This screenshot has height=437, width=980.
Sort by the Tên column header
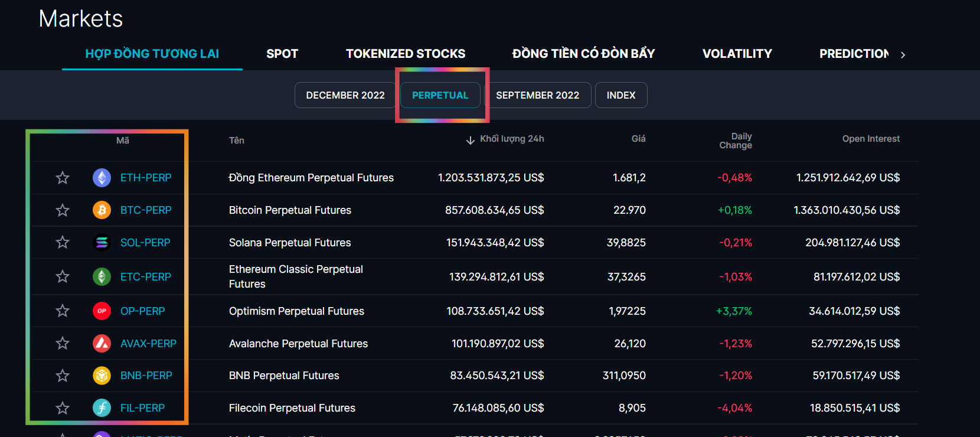tap(237, 141)
